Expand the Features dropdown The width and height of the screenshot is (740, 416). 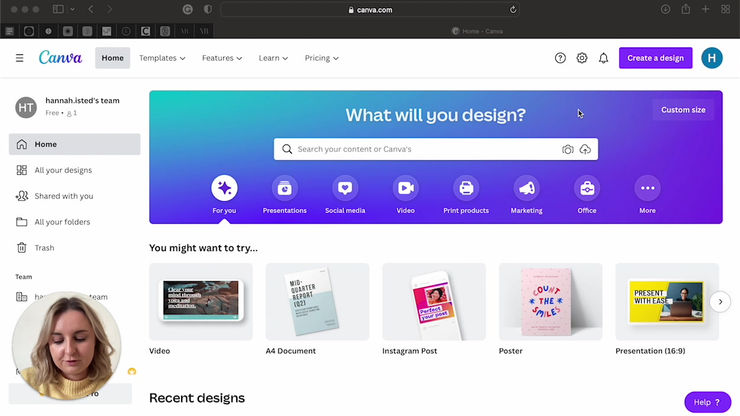222,58
